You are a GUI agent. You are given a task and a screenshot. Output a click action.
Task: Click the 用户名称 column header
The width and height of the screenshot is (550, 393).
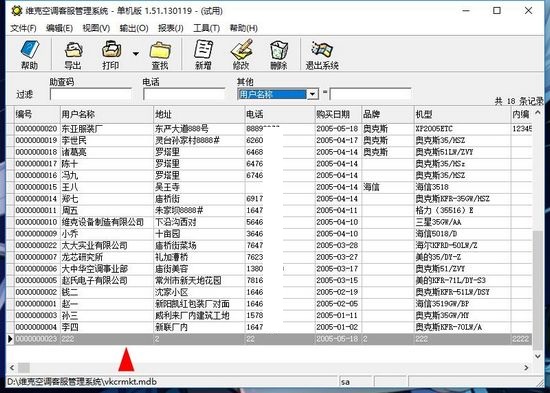coord(107,114)
